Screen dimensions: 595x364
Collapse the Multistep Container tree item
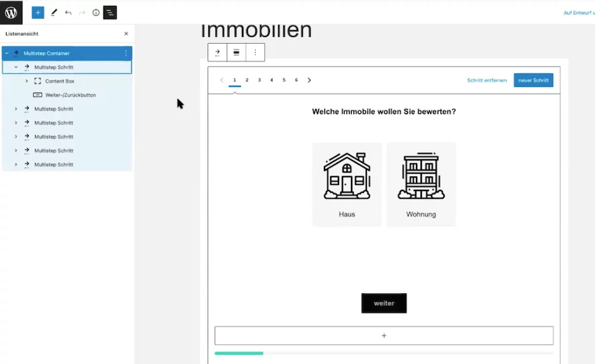coord(7,53)
